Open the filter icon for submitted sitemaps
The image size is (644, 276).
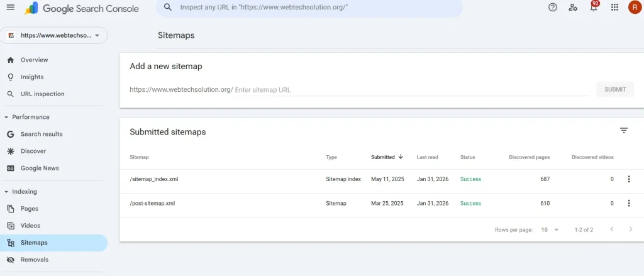pos(623,131)
